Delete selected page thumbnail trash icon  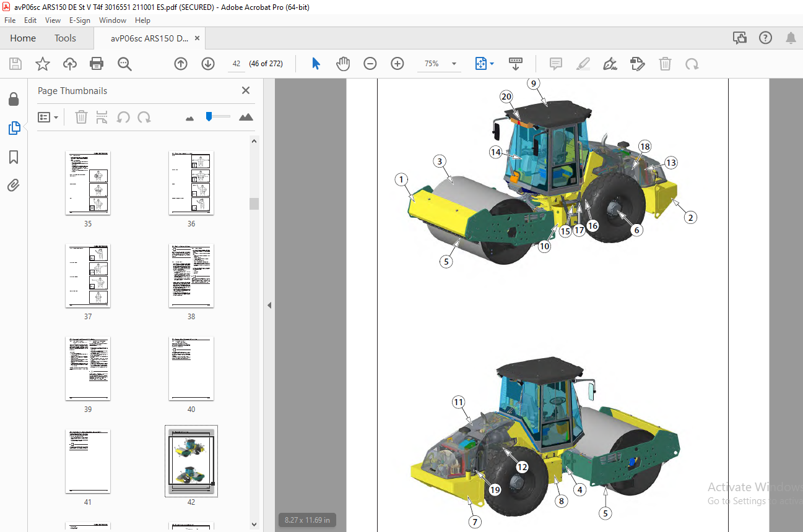81,117
